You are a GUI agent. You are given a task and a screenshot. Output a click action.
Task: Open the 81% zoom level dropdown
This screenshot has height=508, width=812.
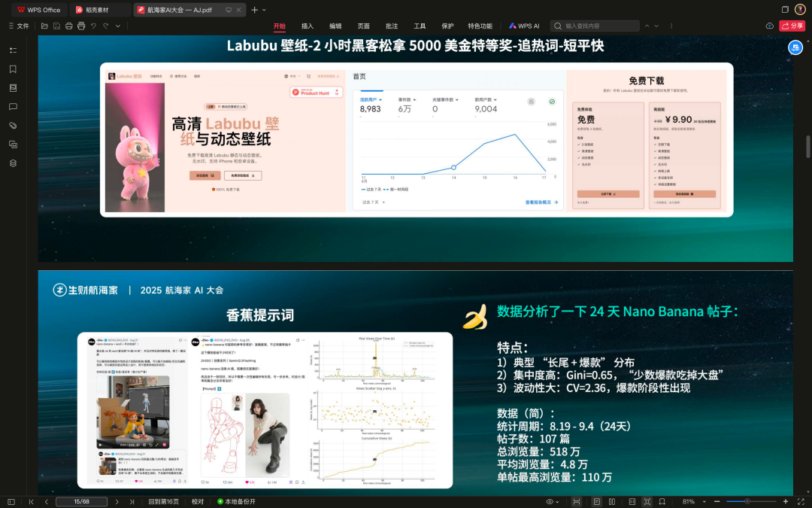point(693,502)
